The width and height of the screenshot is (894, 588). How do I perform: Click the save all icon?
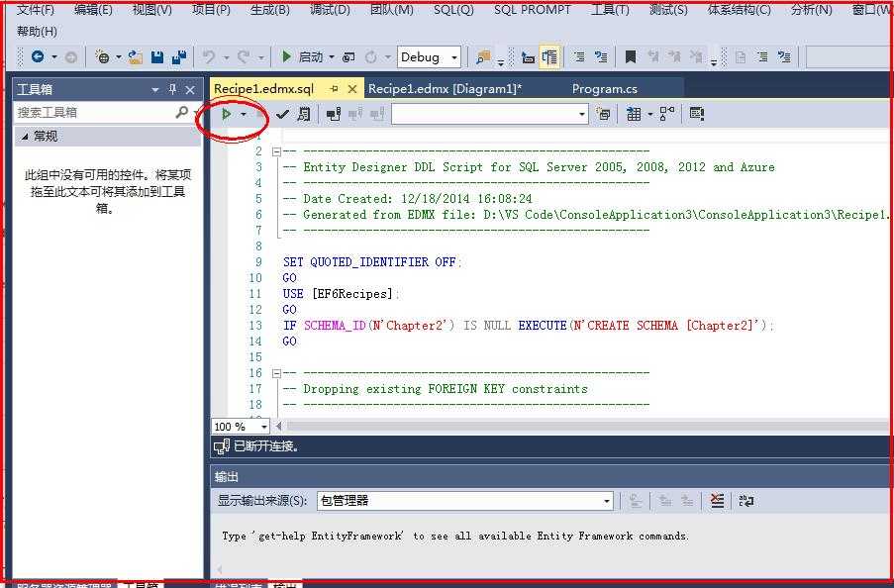179,57
